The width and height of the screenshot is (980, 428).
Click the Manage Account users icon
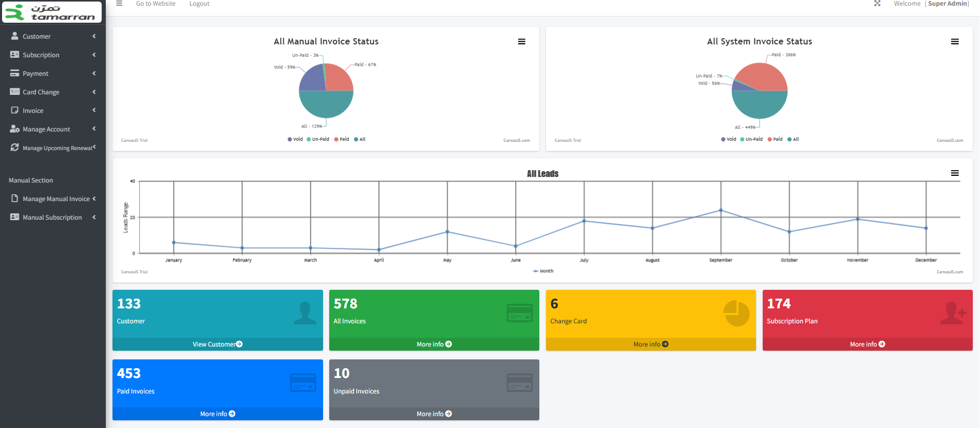[14, 129]
